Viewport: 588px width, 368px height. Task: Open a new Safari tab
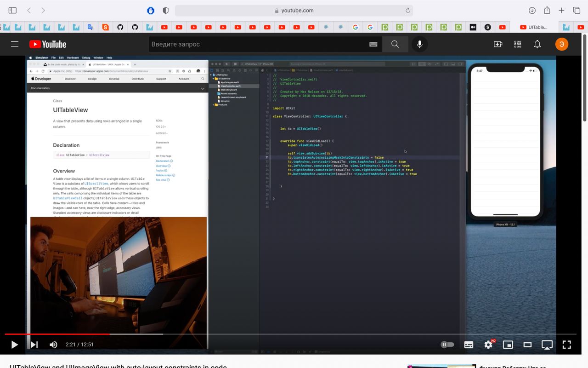[561, 10]
